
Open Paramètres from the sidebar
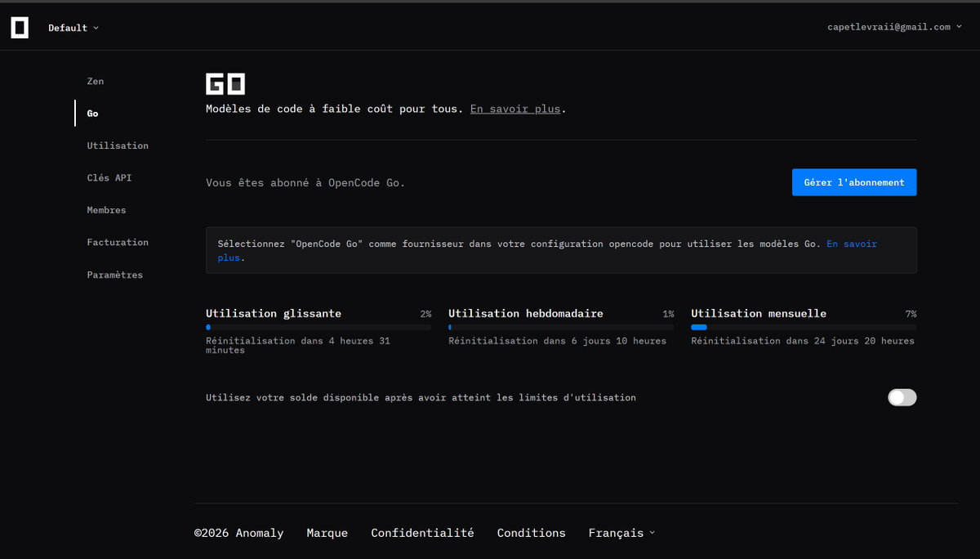115,275
